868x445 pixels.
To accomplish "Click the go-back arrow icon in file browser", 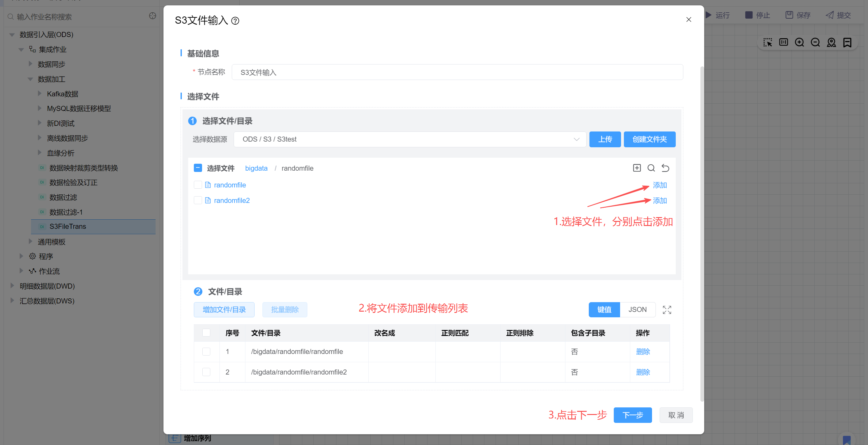I will (665, 168).
